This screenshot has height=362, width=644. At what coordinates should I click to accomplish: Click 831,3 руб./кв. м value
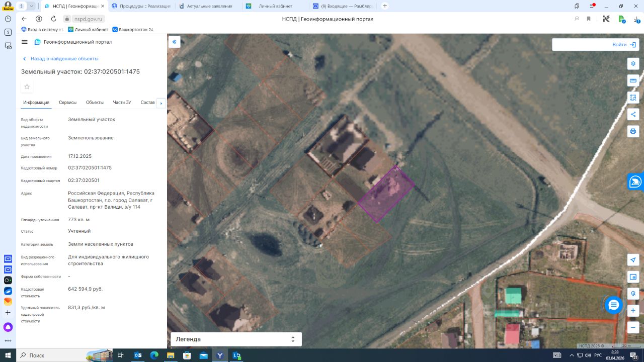pyautogui.click(x=87, y=307)
